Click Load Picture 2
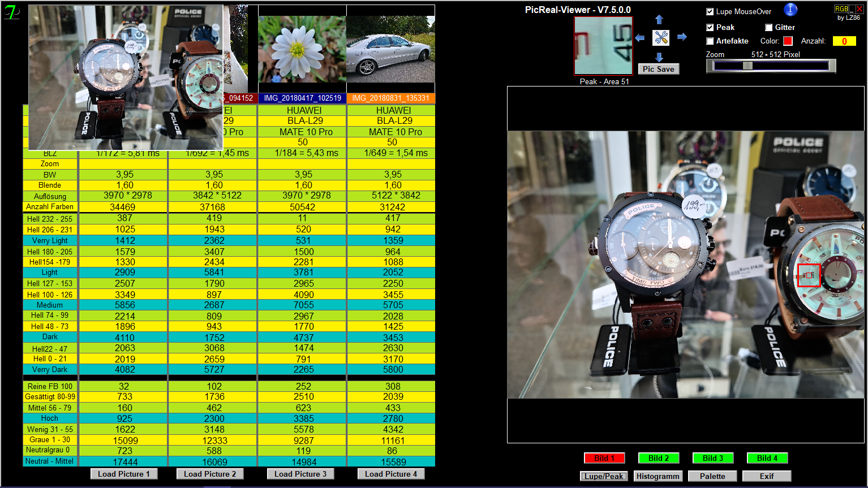The image size is (868, 488). [x=210, y=474]
